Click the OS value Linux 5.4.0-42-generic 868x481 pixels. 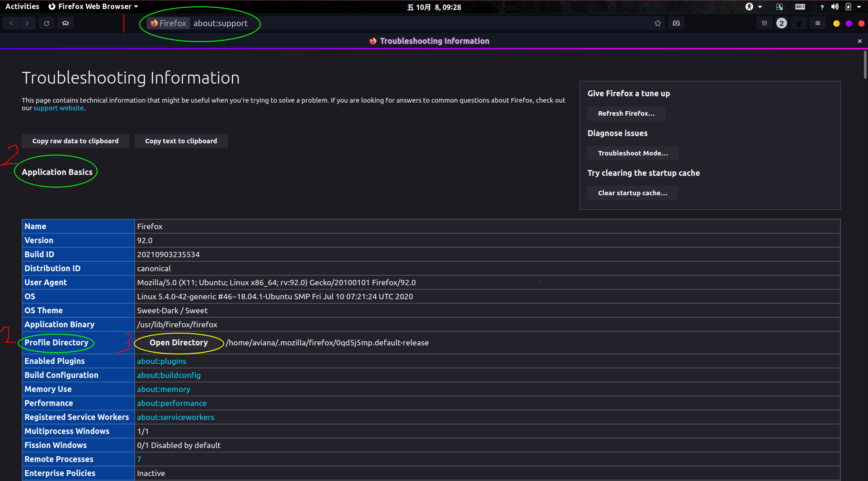click(275, 297)
